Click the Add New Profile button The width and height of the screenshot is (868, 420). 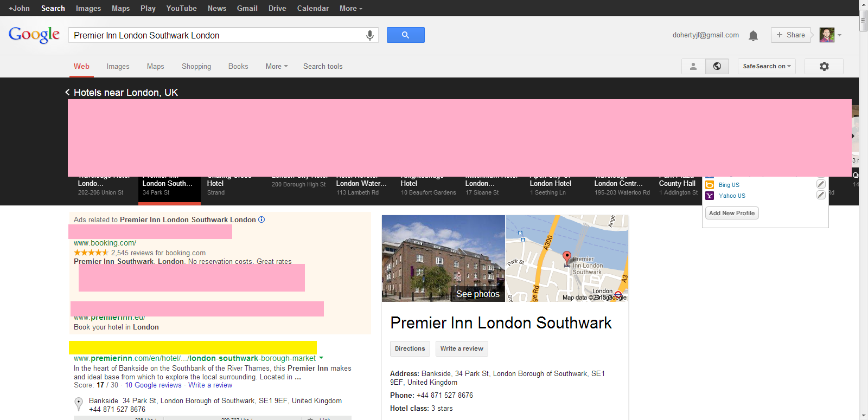[732, 213]
